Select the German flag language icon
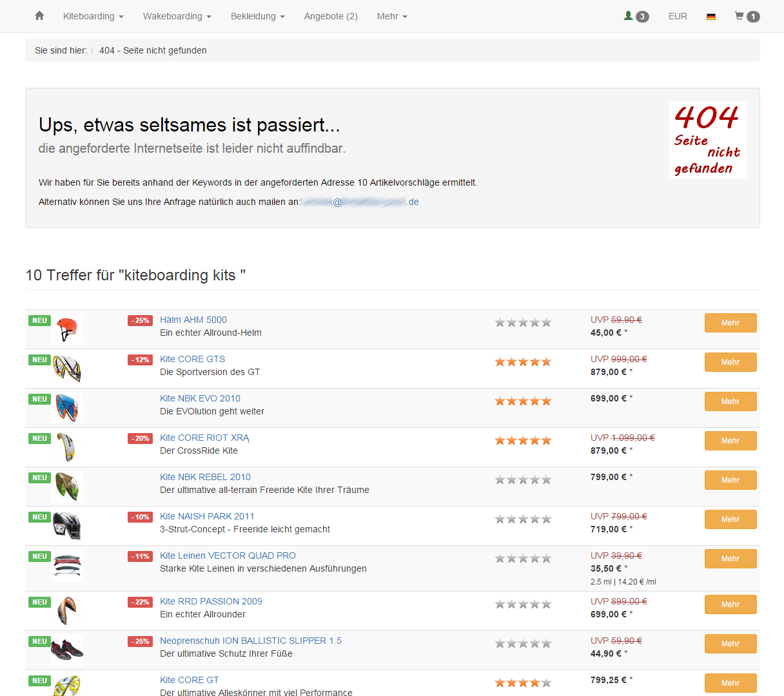This screenshot has width=784, height=696. [x=711, y=16]
